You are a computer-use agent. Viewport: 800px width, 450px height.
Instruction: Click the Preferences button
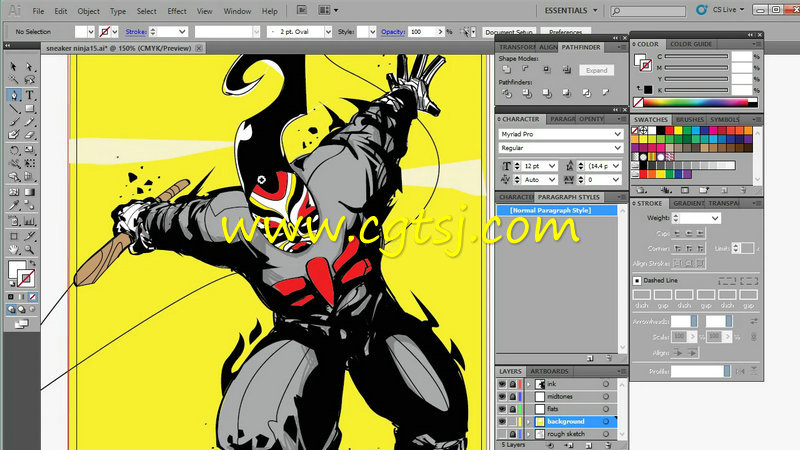click(x=565, y=32)
